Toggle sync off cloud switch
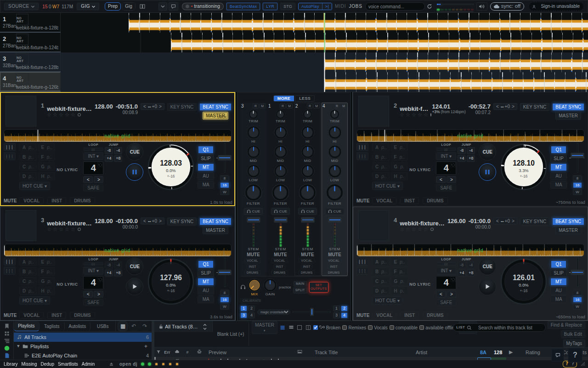The width and height of the screenshot is (588, 368). 507,6
